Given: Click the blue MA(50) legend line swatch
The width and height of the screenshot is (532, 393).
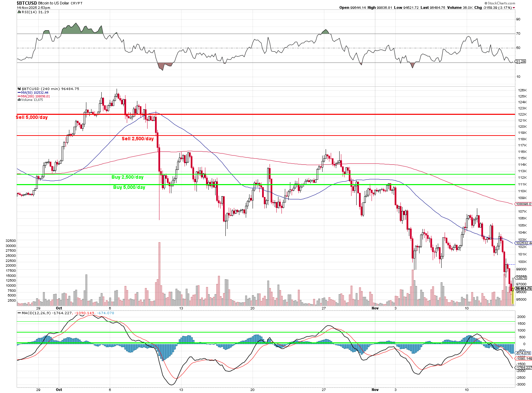Looking at the screenshot, I should tap(19, 93).
